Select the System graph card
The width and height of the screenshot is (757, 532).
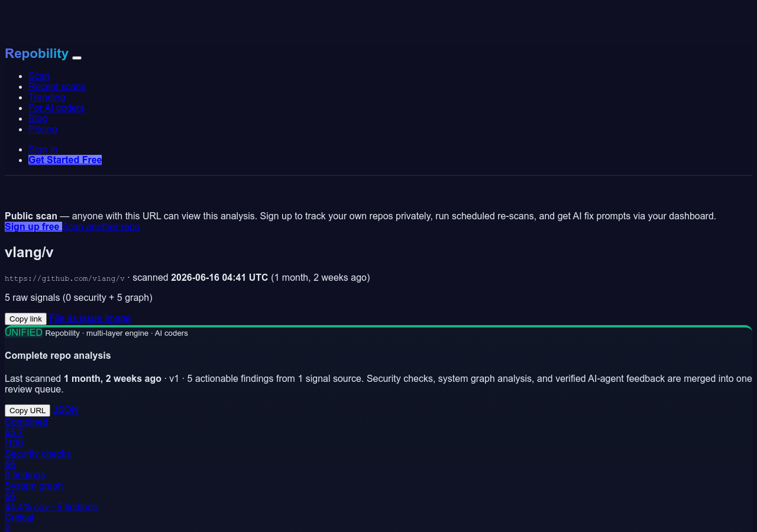[51, 496]
